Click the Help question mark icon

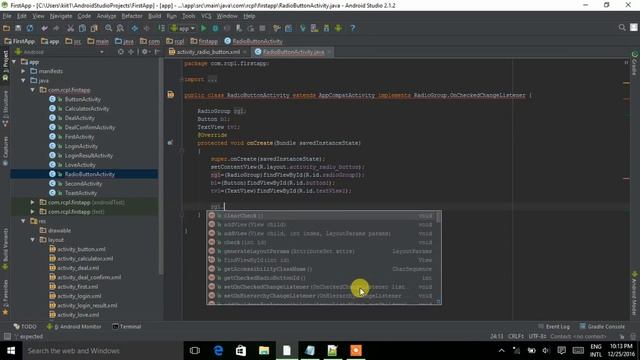tap(353, 28)
